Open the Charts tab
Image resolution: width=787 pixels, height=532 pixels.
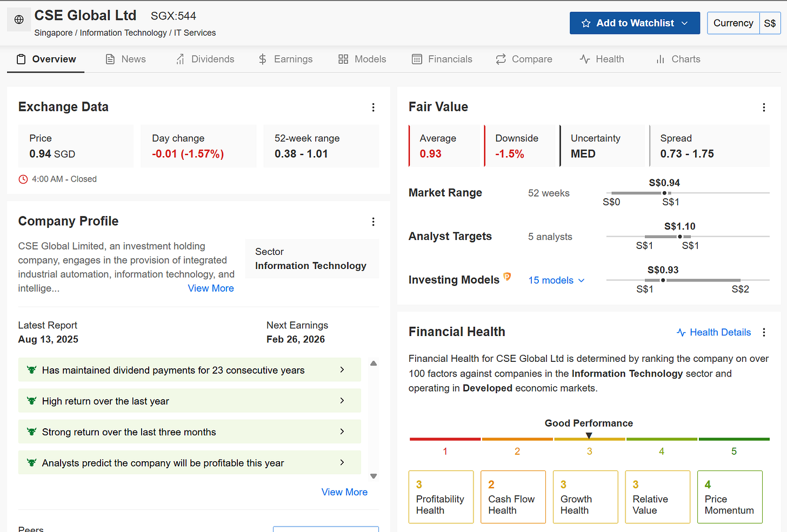tap(678, 59)
